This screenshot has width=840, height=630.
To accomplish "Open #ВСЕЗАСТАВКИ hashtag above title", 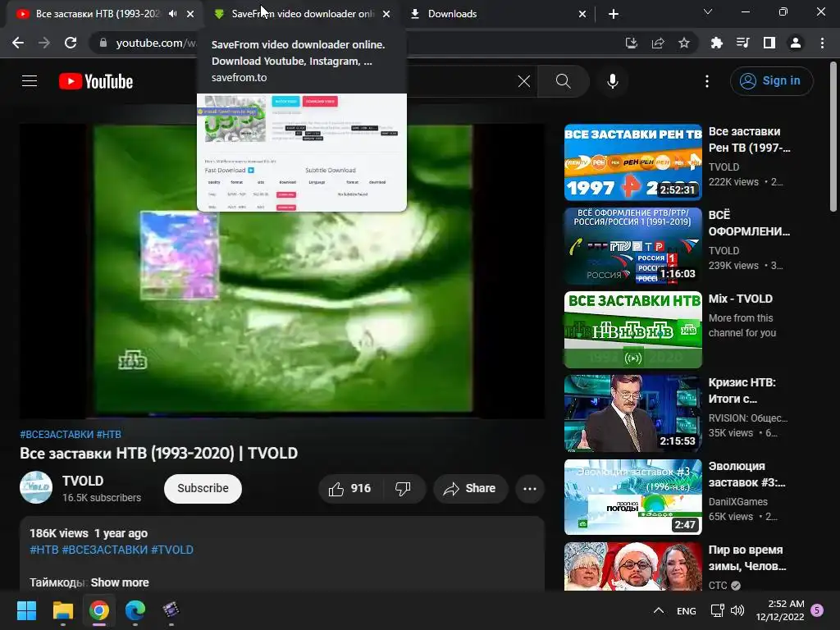I will [57, 435].
